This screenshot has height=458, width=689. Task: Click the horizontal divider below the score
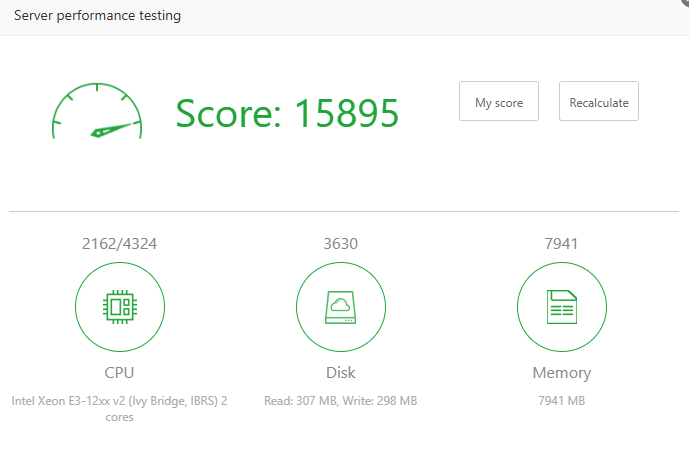[344, 211]
